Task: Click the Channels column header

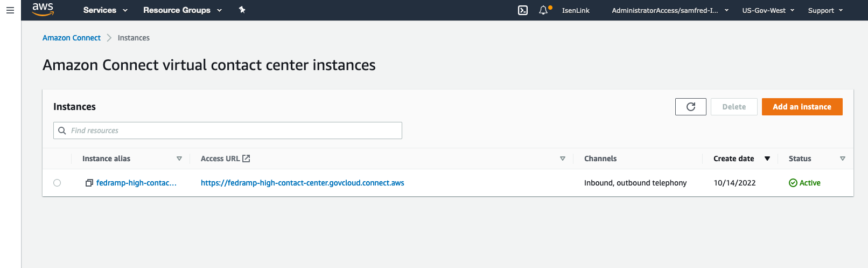Action: click(x=600, y=159)
